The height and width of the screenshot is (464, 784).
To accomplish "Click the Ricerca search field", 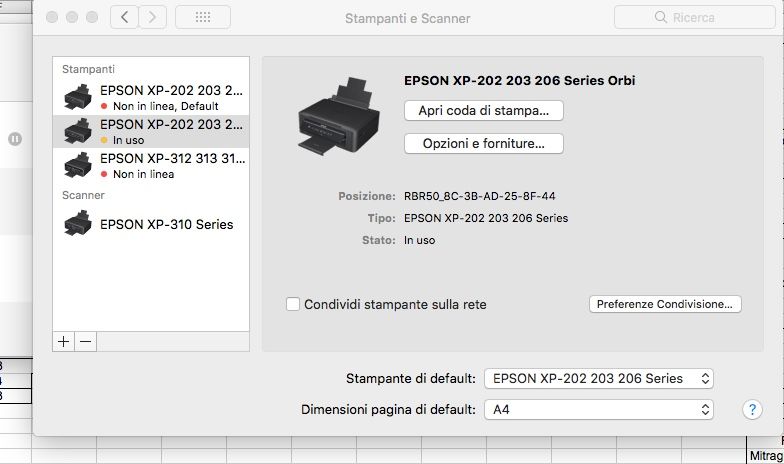I will [x=694, y=18].
